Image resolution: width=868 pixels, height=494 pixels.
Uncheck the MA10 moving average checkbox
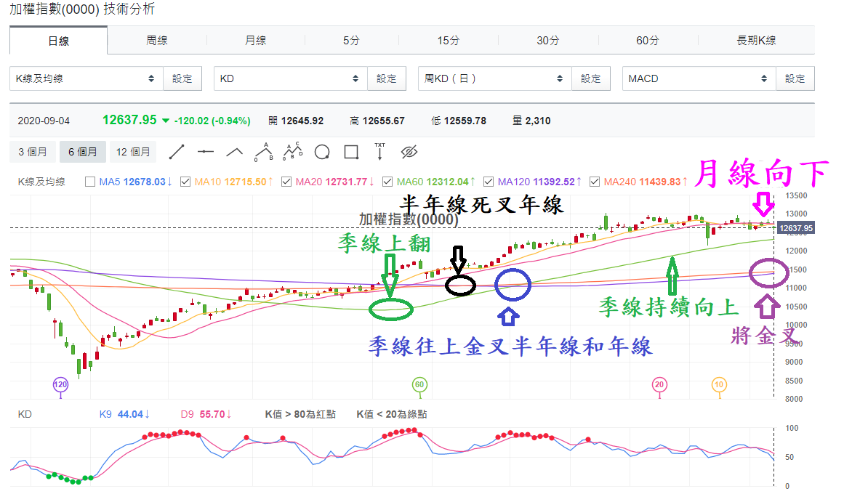coord(185,182)
